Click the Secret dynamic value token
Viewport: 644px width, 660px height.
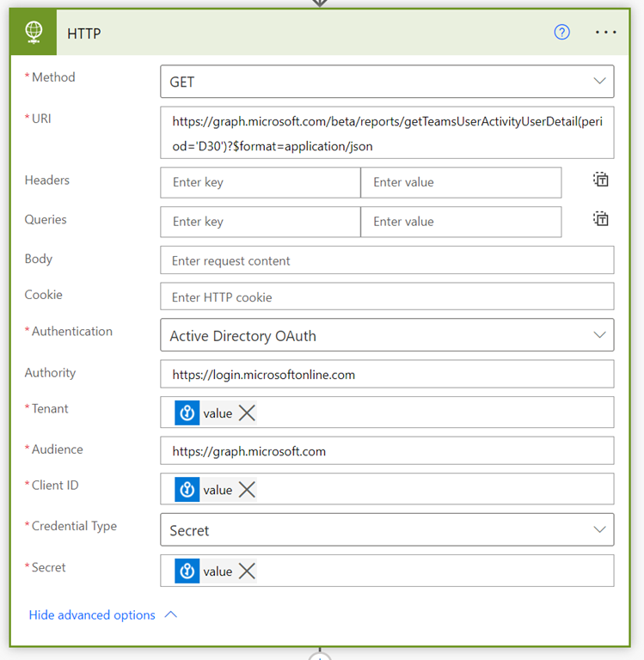pos(205,571)
